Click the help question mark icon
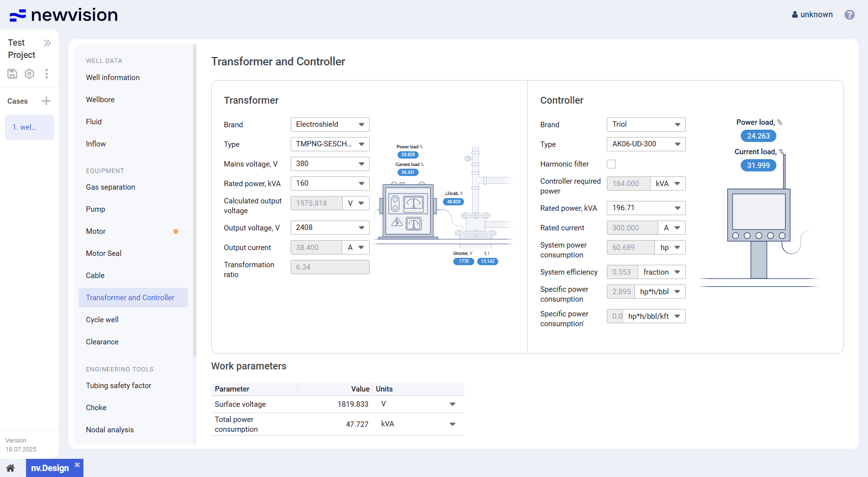The width and height of the screenshot is (868, 477). point(849,15)
